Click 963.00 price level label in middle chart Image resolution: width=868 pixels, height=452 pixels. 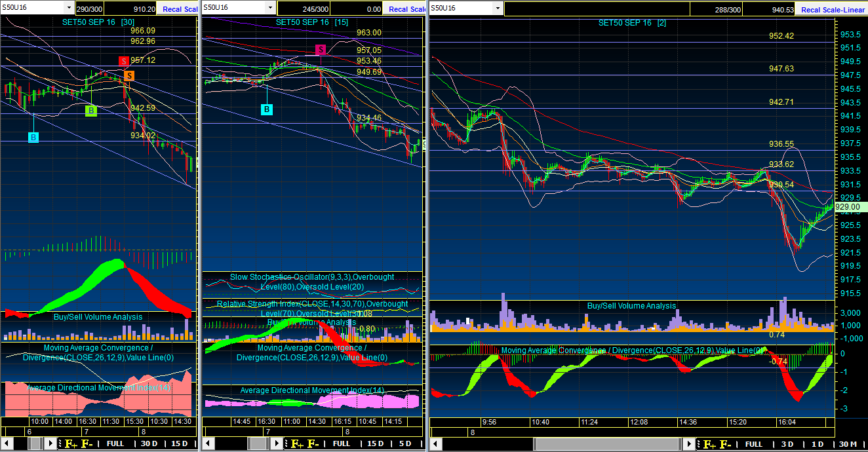pos(368,33)
